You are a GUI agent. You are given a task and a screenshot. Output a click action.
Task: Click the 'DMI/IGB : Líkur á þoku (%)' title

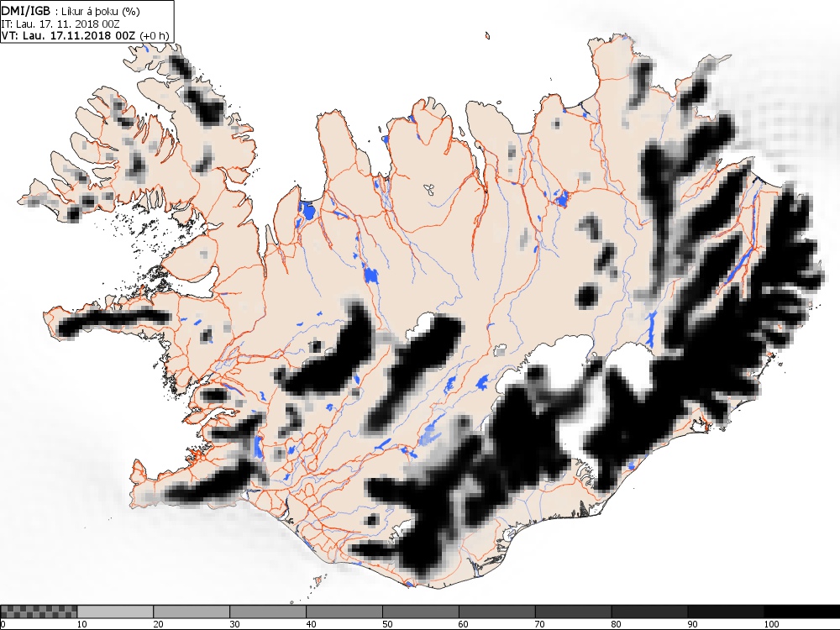pyautogui.click(x=71, y=11)
